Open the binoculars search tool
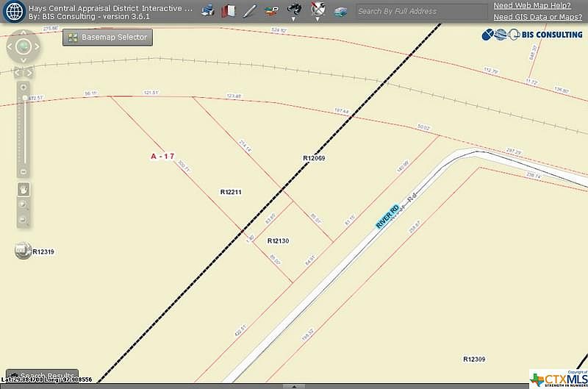This screenshot has height=389, width=588. (x=293, y=9)
